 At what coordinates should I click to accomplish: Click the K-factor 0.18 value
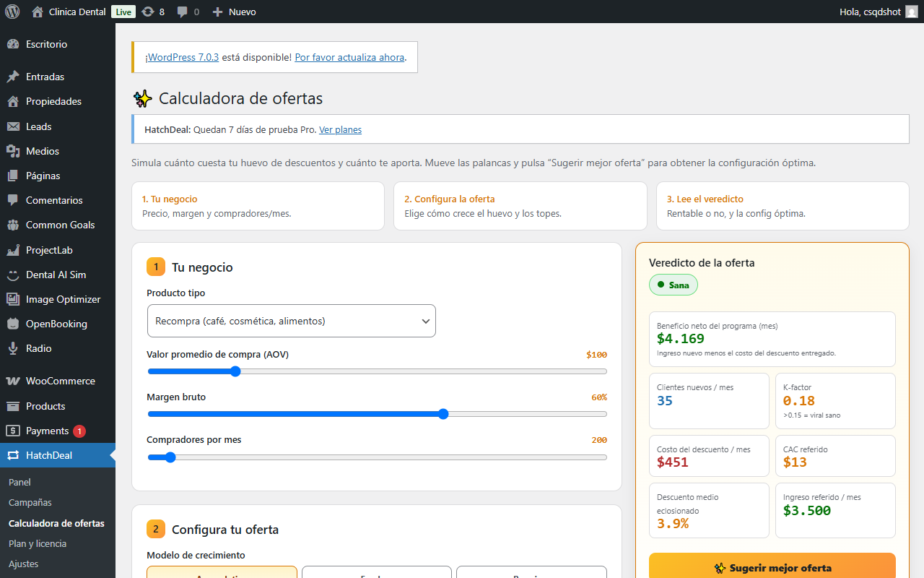799,400
